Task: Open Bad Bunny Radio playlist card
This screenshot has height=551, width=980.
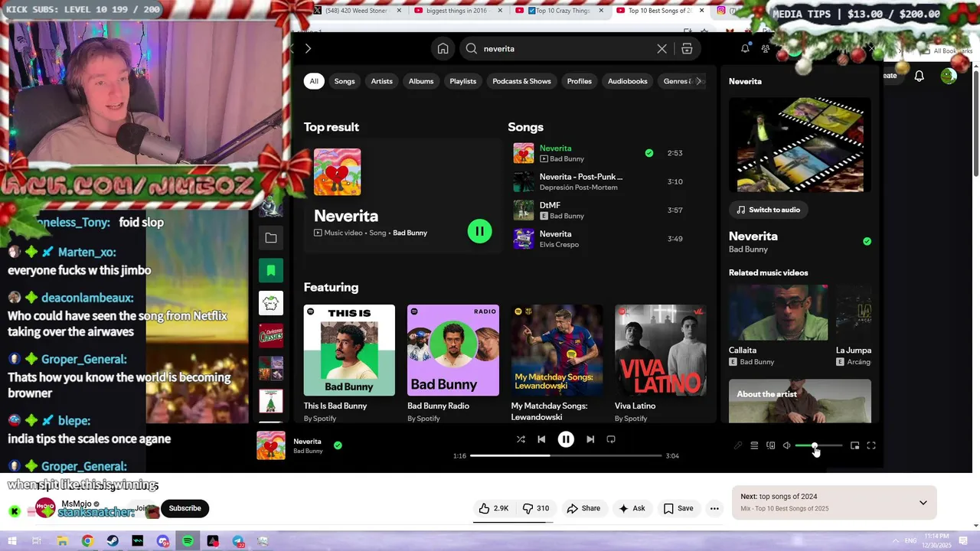Action: coord(453,362)
